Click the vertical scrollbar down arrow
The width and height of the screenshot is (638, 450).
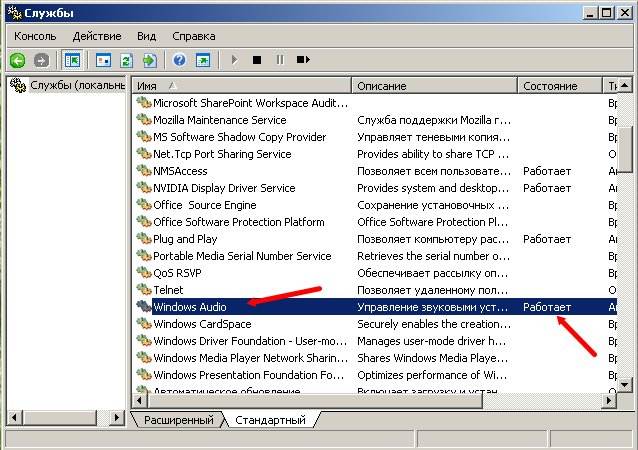pos(626,385)
